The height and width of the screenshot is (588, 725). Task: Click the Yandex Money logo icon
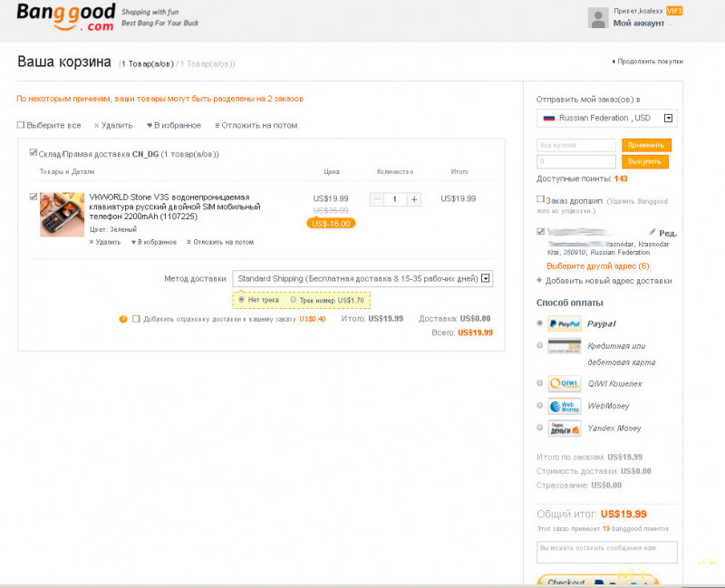pos(565,429)
